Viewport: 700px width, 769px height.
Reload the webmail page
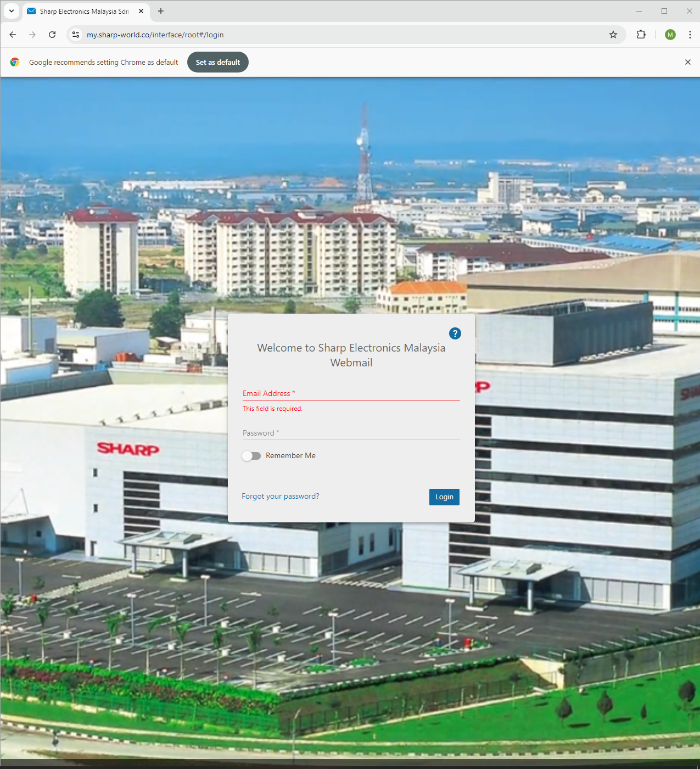tap(52, 35)
